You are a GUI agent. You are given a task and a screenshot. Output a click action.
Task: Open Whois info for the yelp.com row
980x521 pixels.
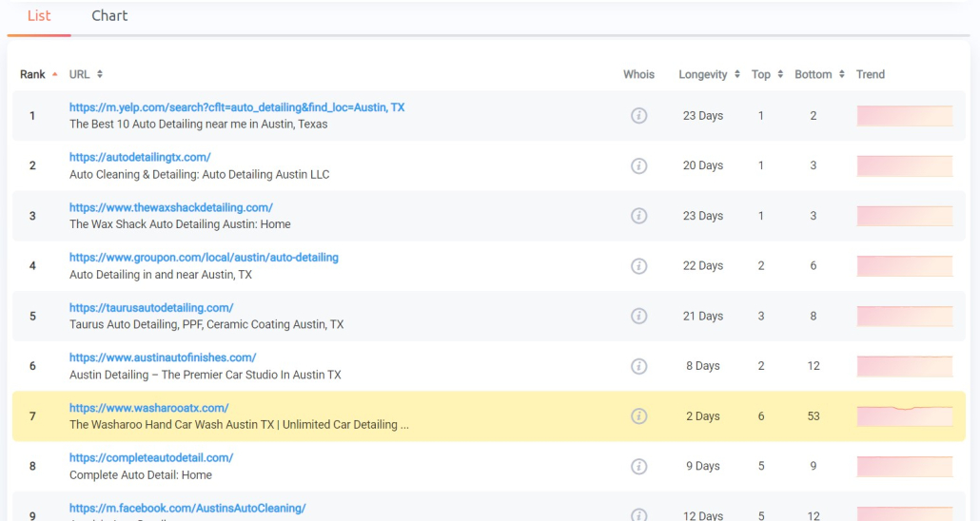click(638, 116)
